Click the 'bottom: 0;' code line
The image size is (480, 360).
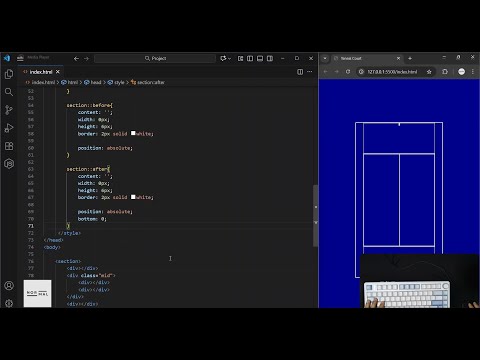(x=92, y=219)
